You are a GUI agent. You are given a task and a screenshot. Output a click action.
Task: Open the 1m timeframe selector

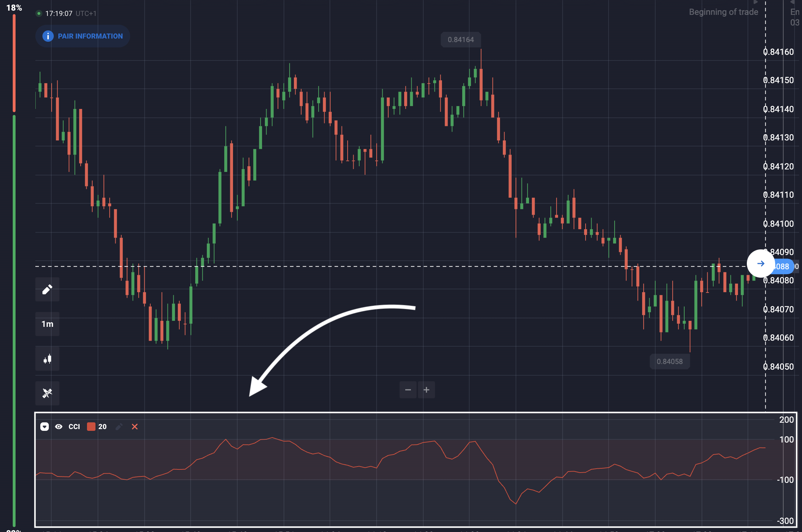click(x=47, y=324)
